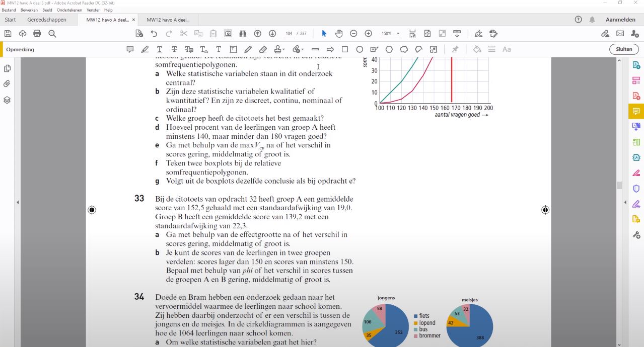Image resolution: width=644 pixels, height=347 pixels.
Task: Pick the pencil drawing tool
Action: click(x=248, y=49)
